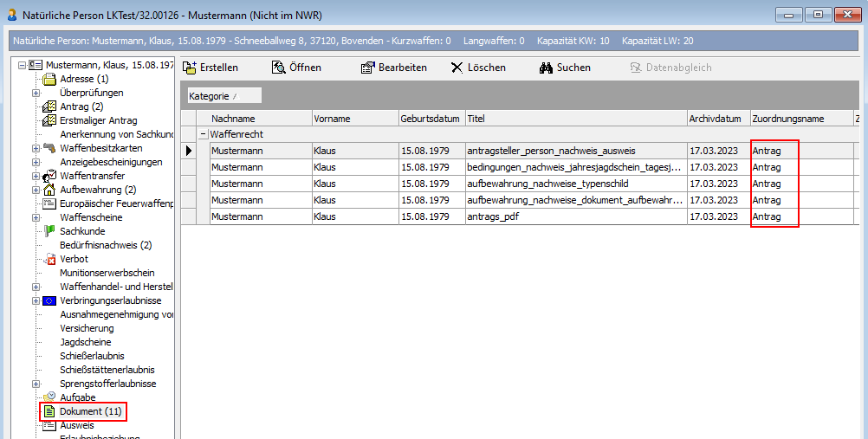
Task: Click the Erstellen document icon in toolbar
Action: click(190, 68)
